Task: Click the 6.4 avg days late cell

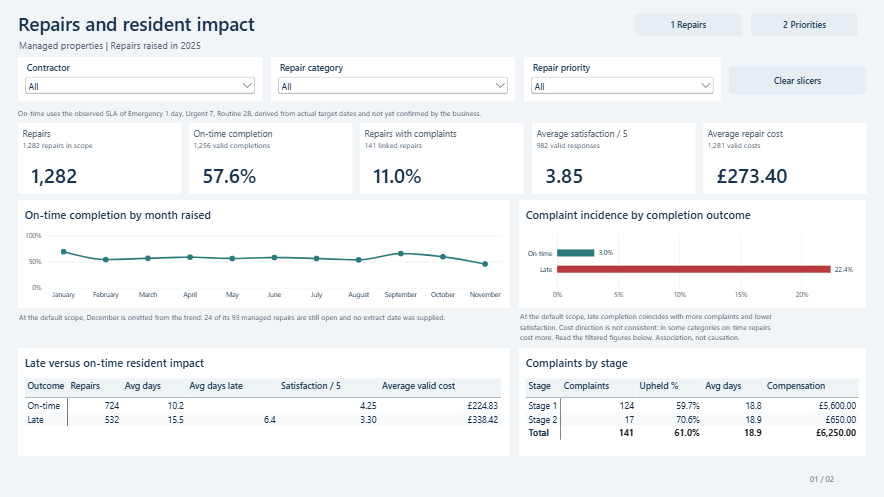Action: click(269, 420)
